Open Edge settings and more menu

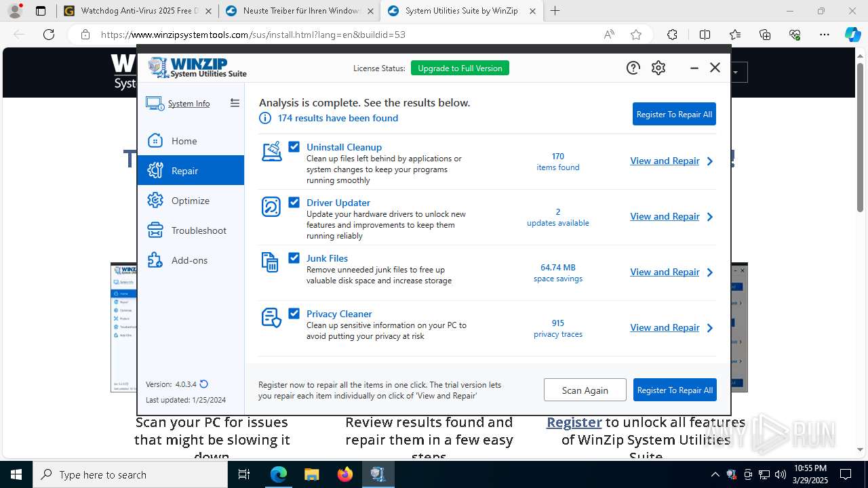(x=825, y=35)
